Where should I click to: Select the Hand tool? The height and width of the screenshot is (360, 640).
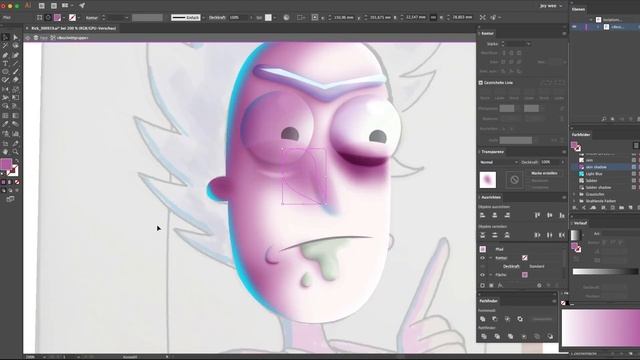5,152
